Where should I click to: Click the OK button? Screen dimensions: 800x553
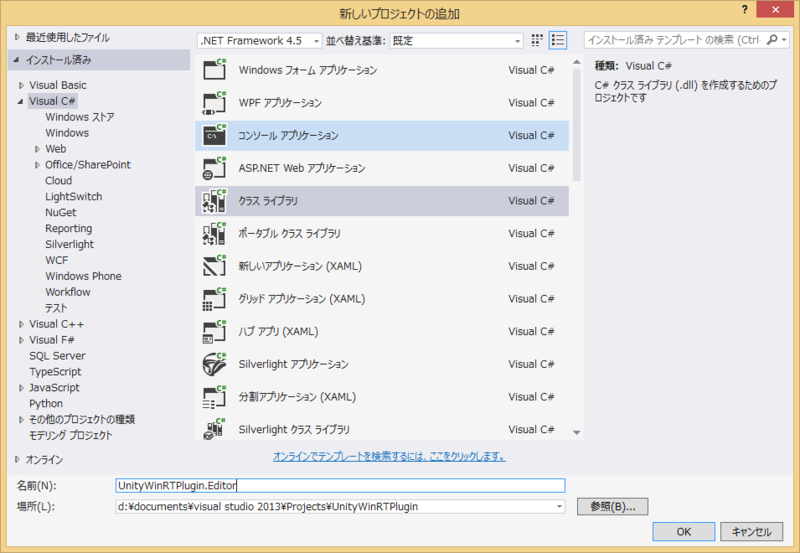pos(684,532)
